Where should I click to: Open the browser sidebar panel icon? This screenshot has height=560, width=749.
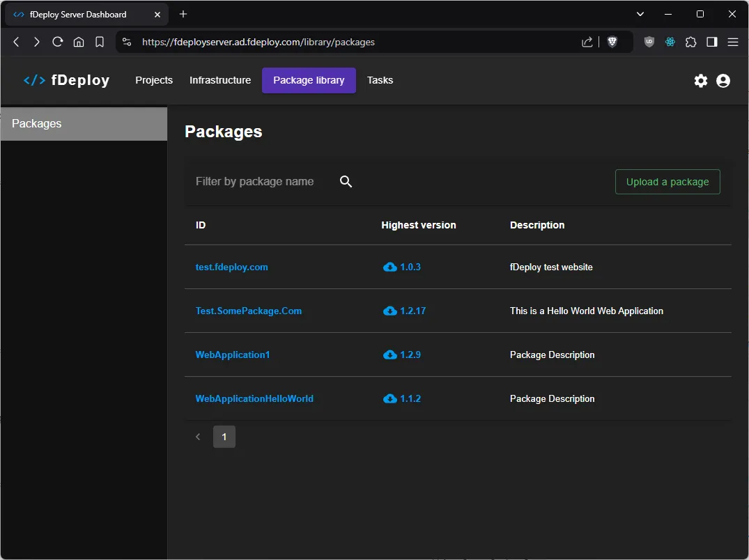point(711,42)
